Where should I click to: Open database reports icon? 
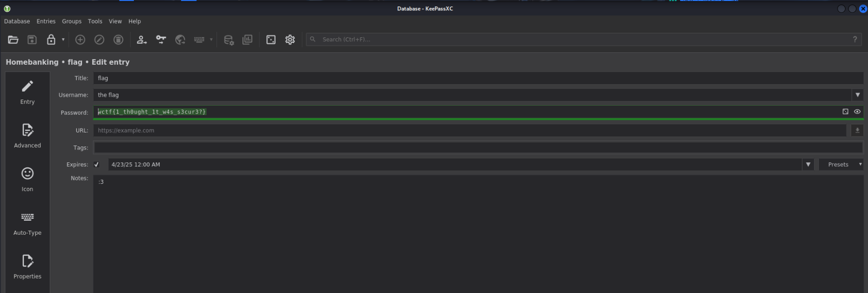[247, 40]
